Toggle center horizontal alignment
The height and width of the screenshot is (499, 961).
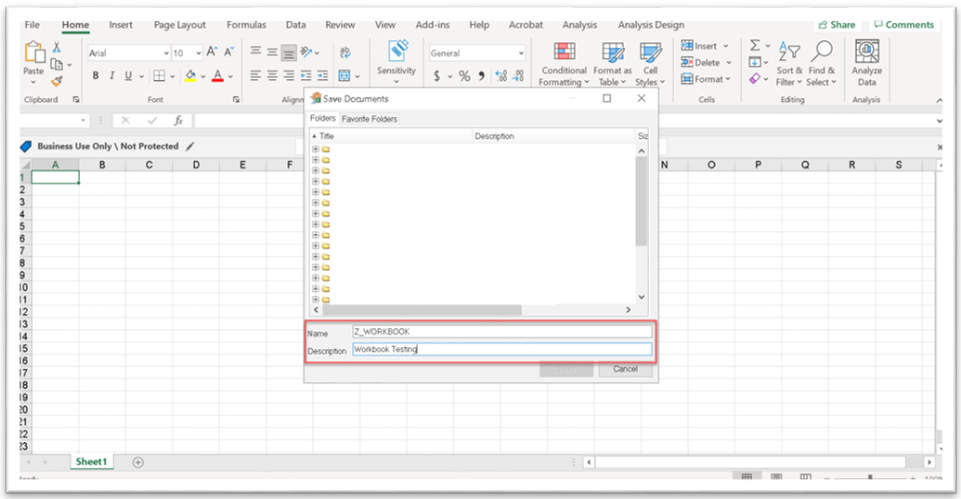coord(272,76)
